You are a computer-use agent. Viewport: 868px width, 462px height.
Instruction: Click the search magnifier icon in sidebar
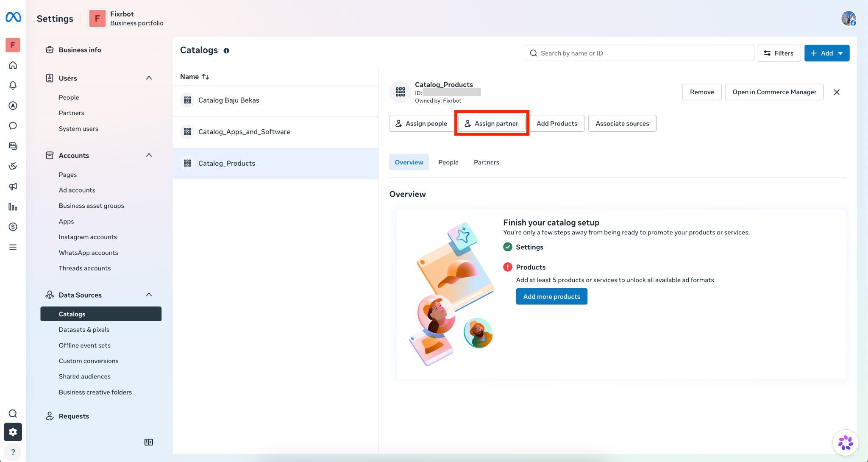tap(13, 414)
